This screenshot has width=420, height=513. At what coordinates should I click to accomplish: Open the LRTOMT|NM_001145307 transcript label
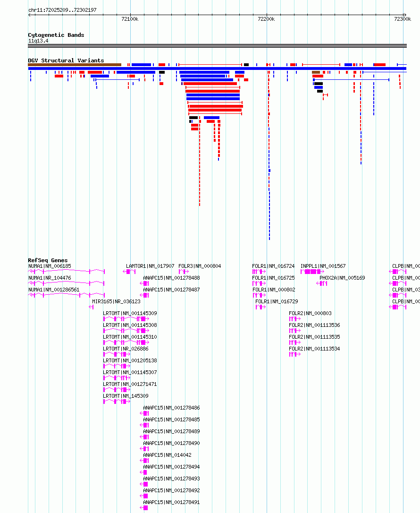(x=130, y=372)
